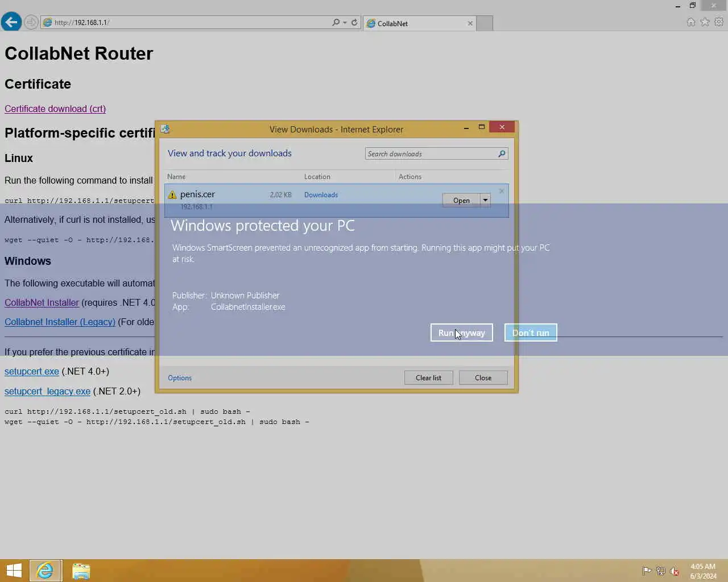Image resolution: width=728 pixels, height=582 pixels.
Task: Sort downloads by Name column header
Action: coord(176,177)
